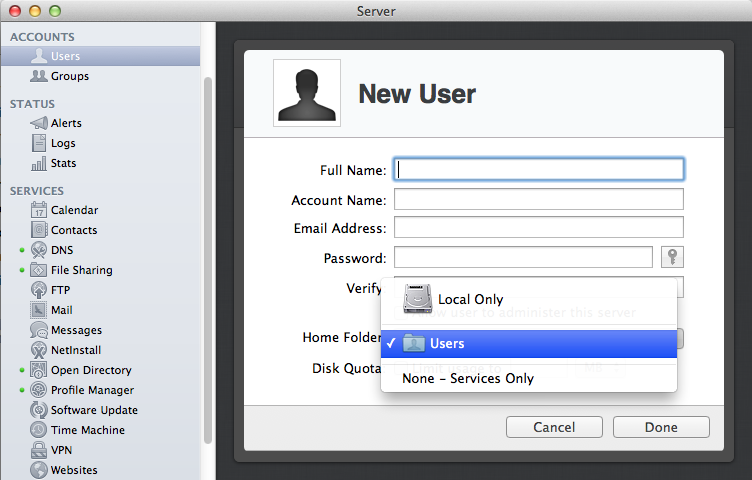Open Messages service icon
Image resolution: width=752 pixels, height=480 pixels.
click(x=39, y=330)
